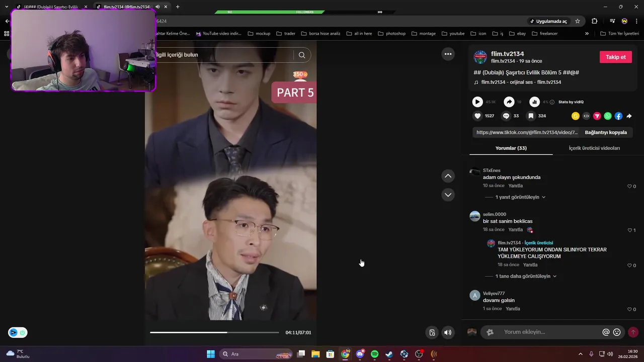644x362 pixels.
Task: Insert mention with @ icon in comment box
Action: click(x=606, y=332)
